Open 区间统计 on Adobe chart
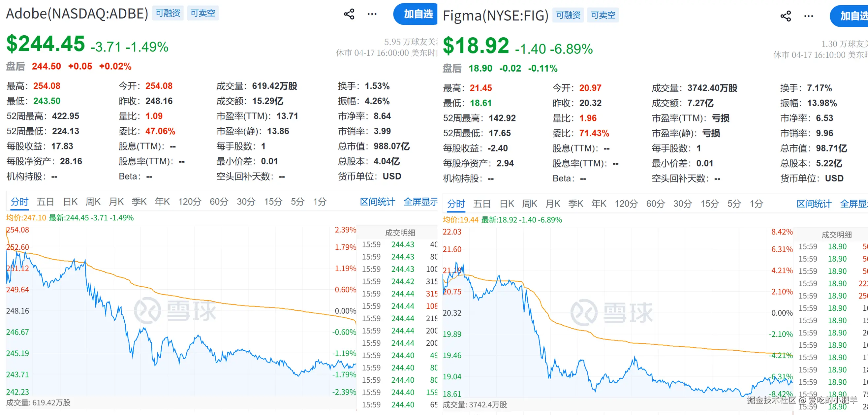868x415 pixels. pyautogui.click(x=377, y=202)
